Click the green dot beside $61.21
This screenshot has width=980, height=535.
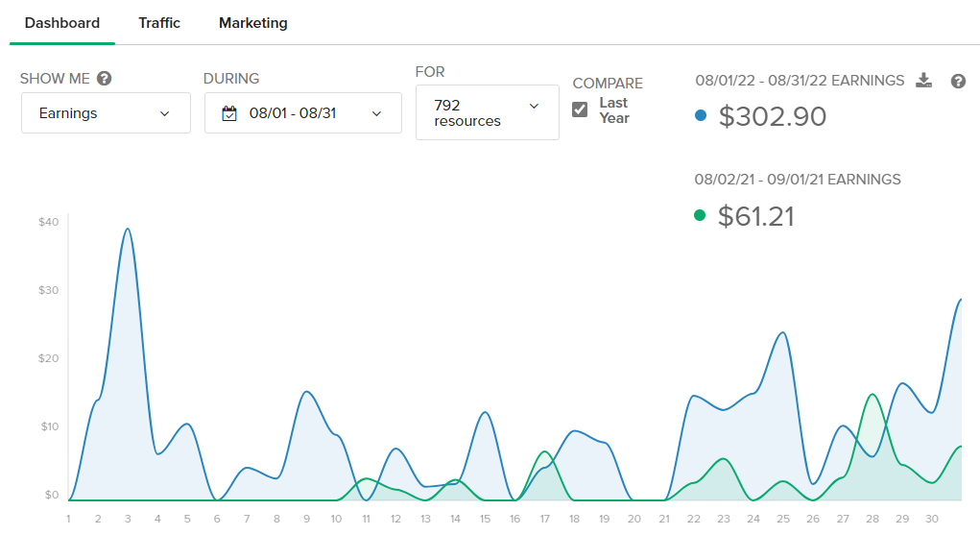coord(700,215)
